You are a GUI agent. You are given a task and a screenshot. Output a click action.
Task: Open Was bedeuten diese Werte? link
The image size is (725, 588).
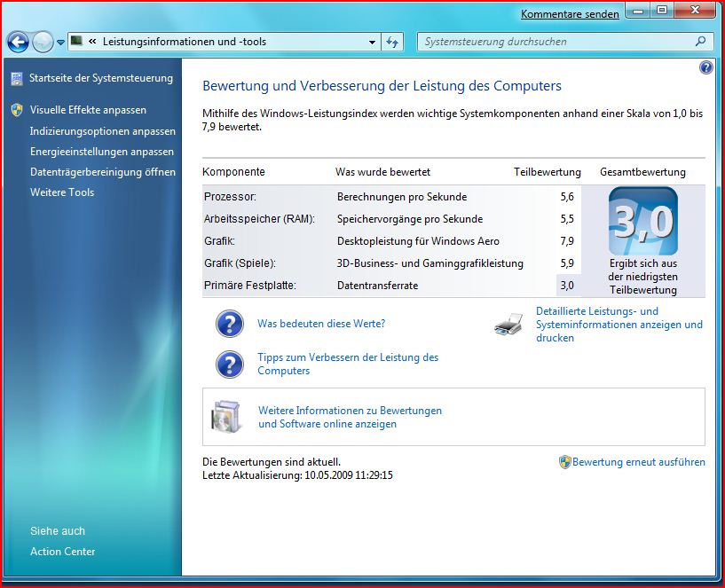(321, 324)
